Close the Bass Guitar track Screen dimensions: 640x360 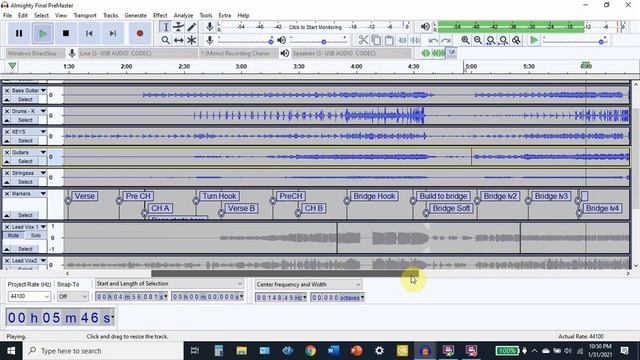[7, 90]
